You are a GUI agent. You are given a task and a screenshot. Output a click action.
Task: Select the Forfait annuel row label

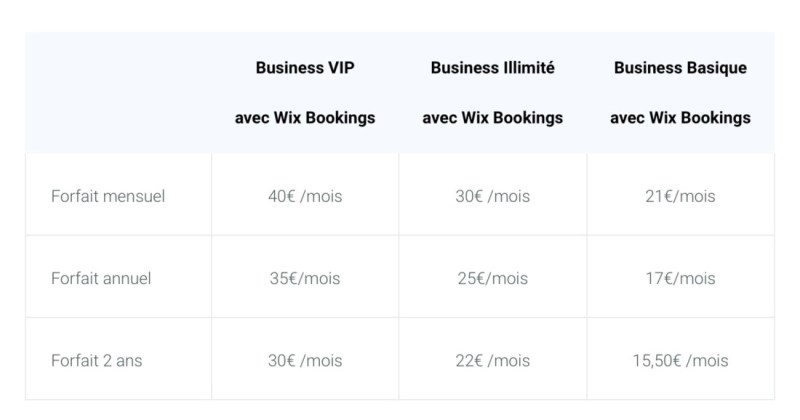pyautogui.click(x=101, y=278)
